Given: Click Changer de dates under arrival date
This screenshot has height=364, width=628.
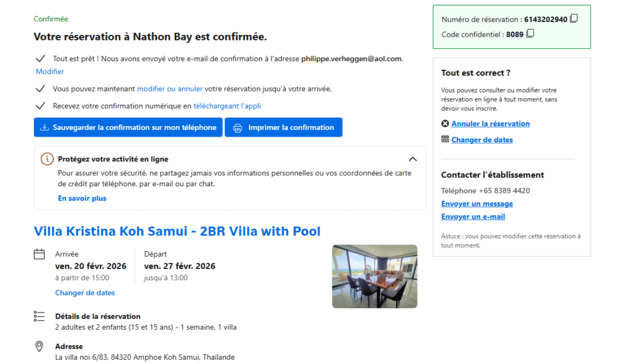Looking at the screenshot, I should click(x=85, y=293).
